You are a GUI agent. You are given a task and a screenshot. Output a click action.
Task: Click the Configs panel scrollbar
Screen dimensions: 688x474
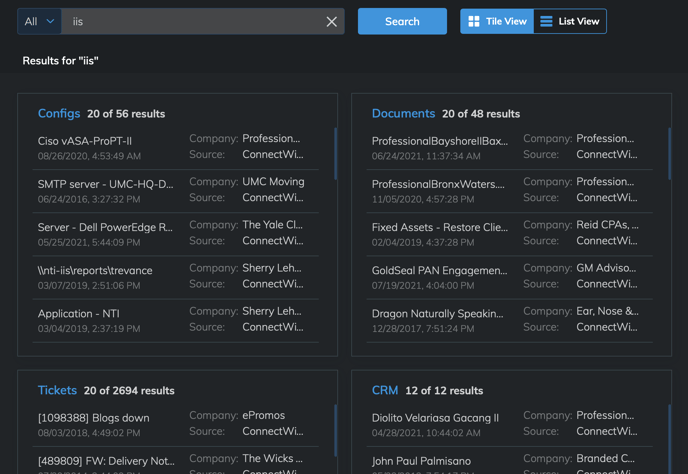click(336, 154)
